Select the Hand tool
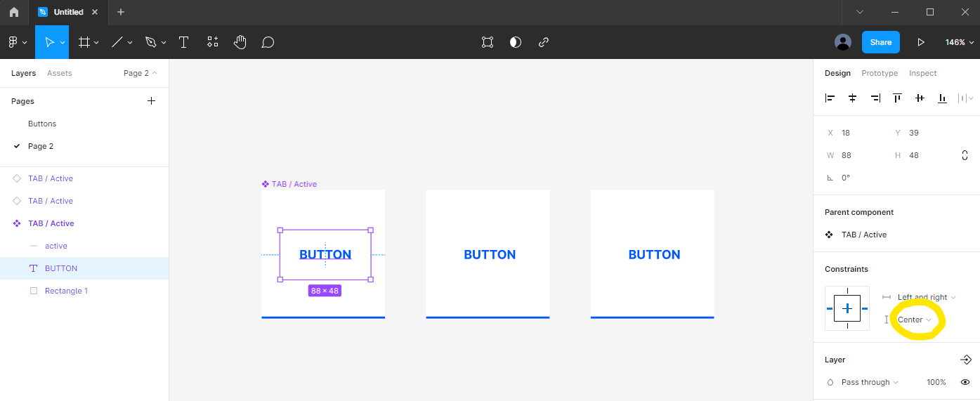The height and width of the screenshot is (401, 980). click(x=240, y=42)
